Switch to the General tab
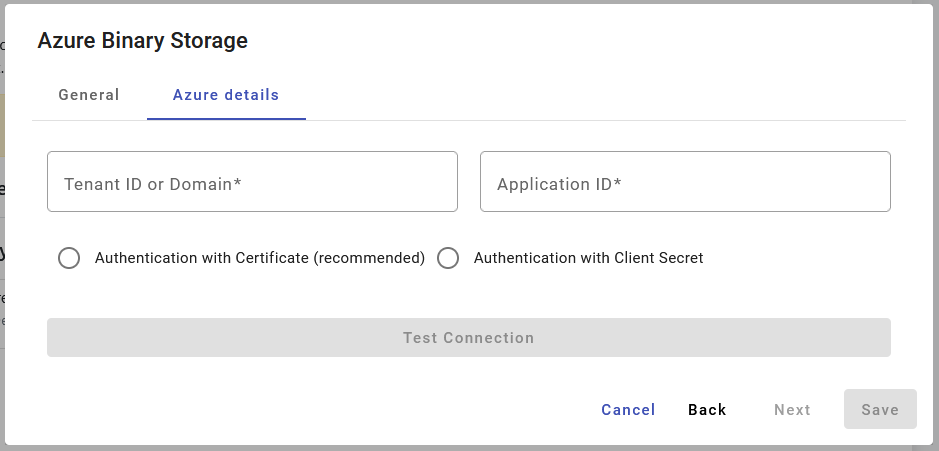The image size is (939, 451). [x=89, y=95]
